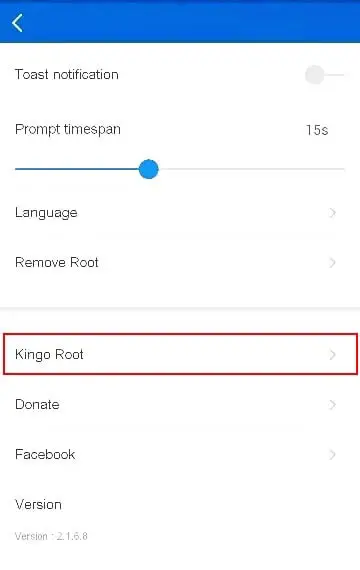Click the chevron beside Donate
The width and height of the screenshot is (360, 570).
coord(332,405)
